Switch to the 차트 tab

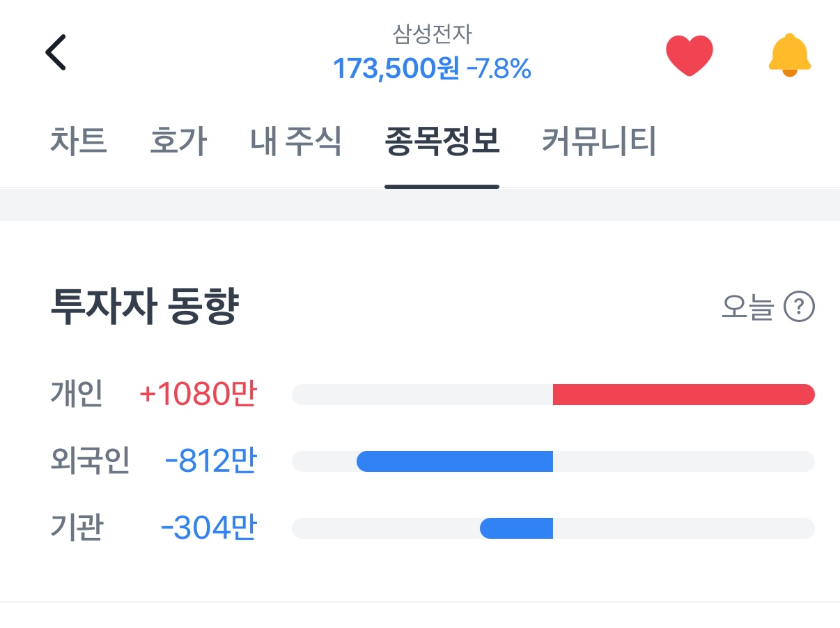click(78, 141)
